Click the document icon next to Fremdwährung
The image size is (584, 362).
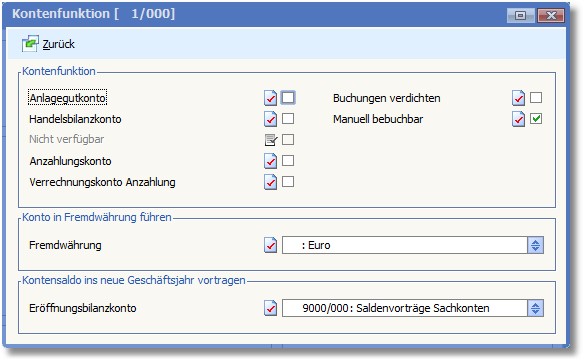click(270, 245)
